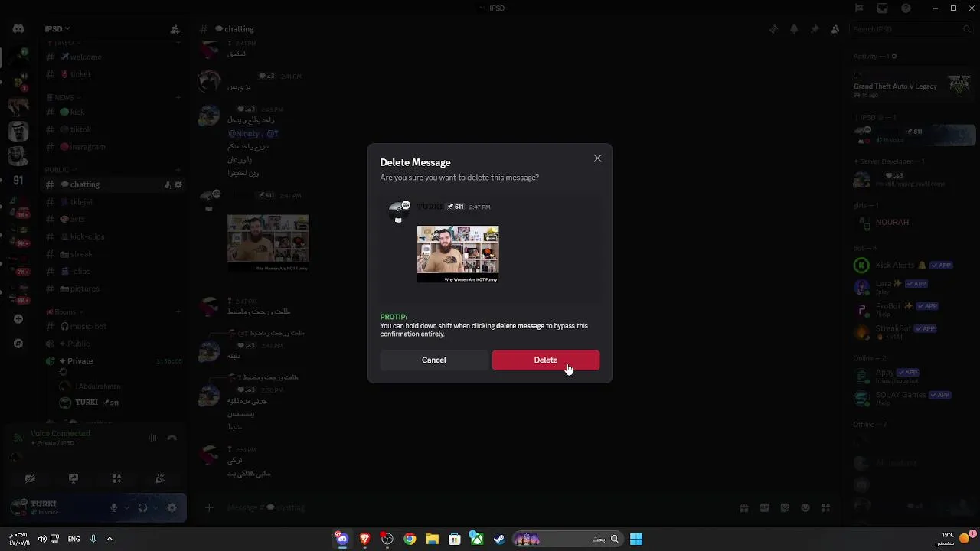Select the chatting channel in sidebar

pyautogui.click(x=113, y=184)
